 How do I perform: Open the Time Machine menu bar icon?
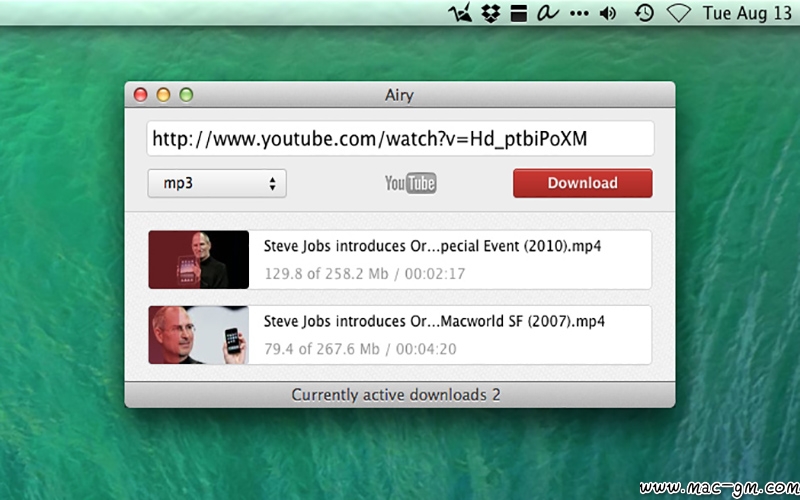(644, 13)
